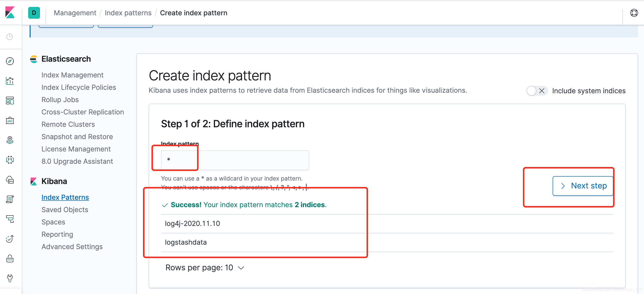The height and width of the screenshot is (294, 644).
Task: Open Discover compass icon in sidebar
Action: click(10, 61)
